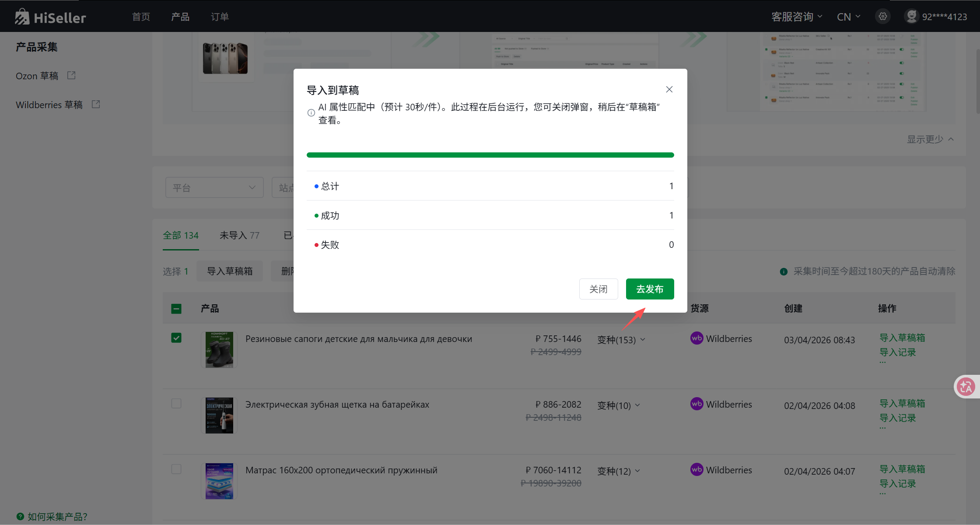Open the 平台 platform dropdown
Viewport: 980px width, 525px height.
[214, 187]
